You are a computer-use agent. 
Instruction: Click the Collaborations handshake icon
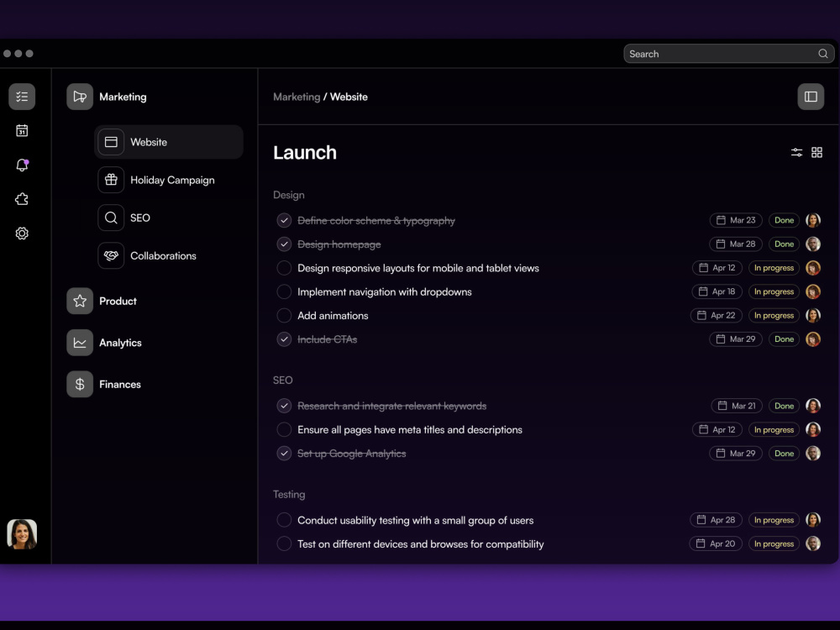(x=111, y=255)
